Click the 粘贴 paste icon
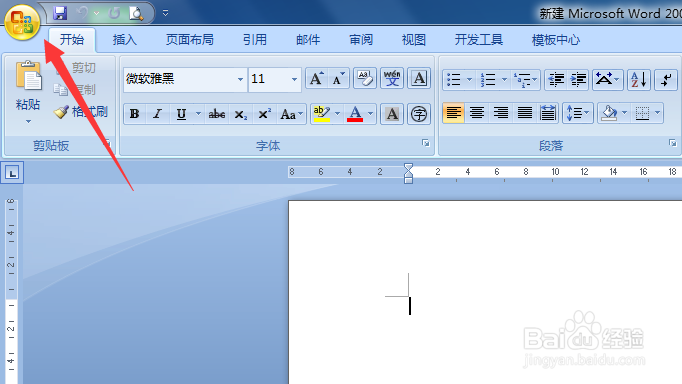682x384 pixels. pos(28,75)
